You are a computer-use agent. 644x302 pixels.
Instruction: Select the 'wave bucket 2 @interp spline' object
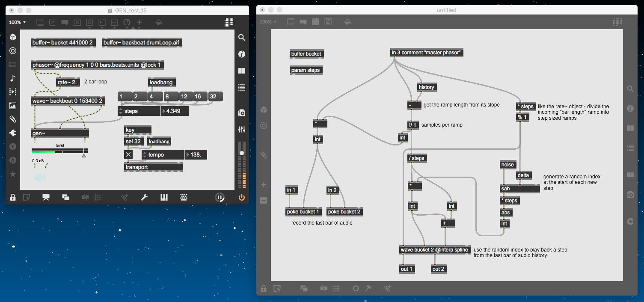click(x=435, y=250)
